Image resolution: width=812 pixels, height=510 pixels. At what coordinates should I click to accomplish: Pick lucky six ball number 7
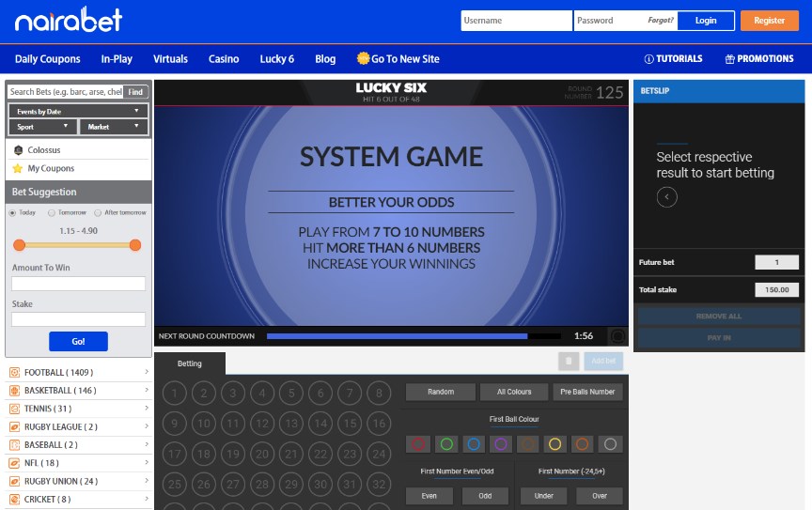tap(350, 394)
